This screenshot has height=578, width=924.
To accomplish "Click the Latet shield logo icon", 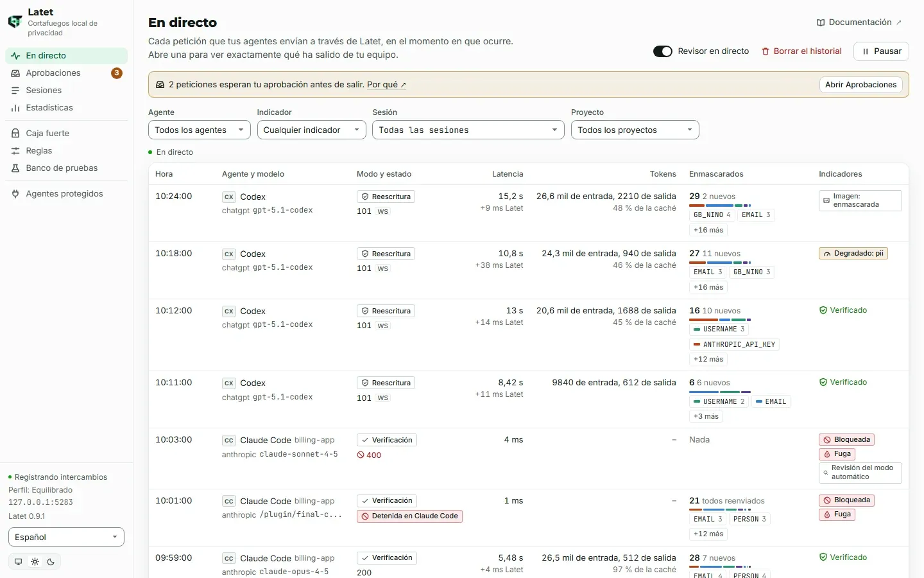I will point(15,22).
